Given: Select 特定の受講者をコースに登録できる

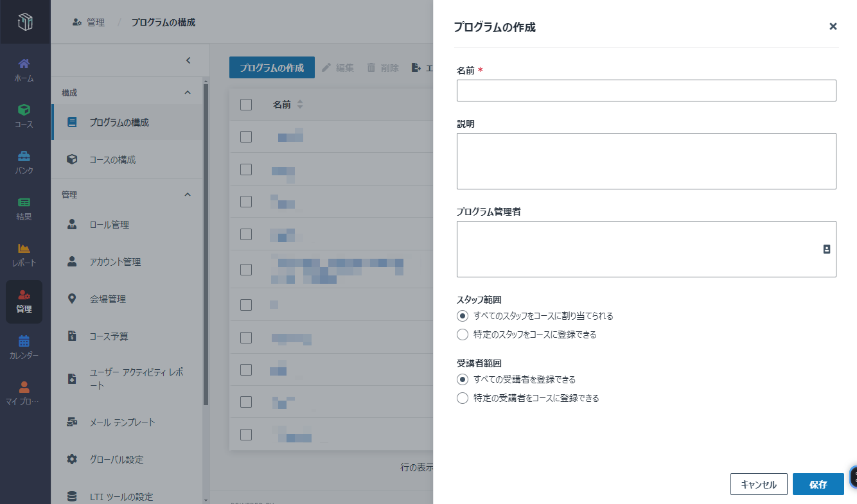Looking at the screenshot, I should pos(463,398).
